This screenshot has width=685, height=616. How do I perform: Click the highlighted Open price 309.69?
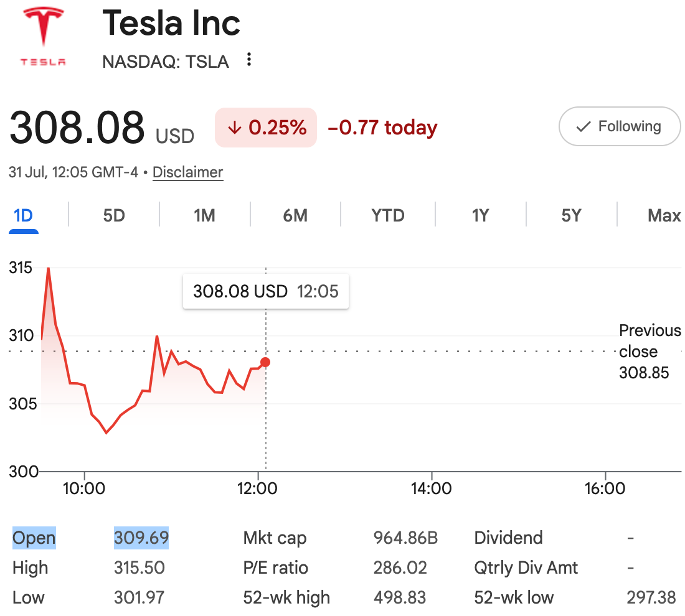[141, 538]
